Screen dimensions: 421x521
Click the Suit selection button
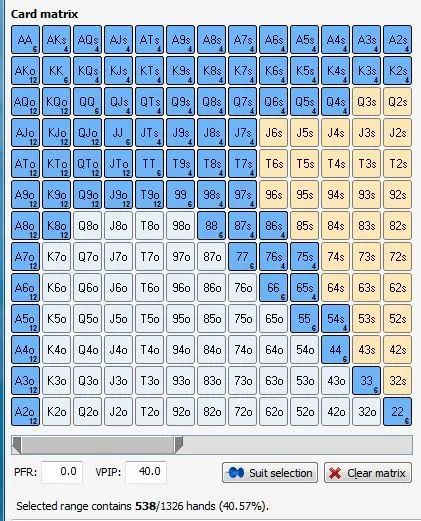(x=270, y=473)
